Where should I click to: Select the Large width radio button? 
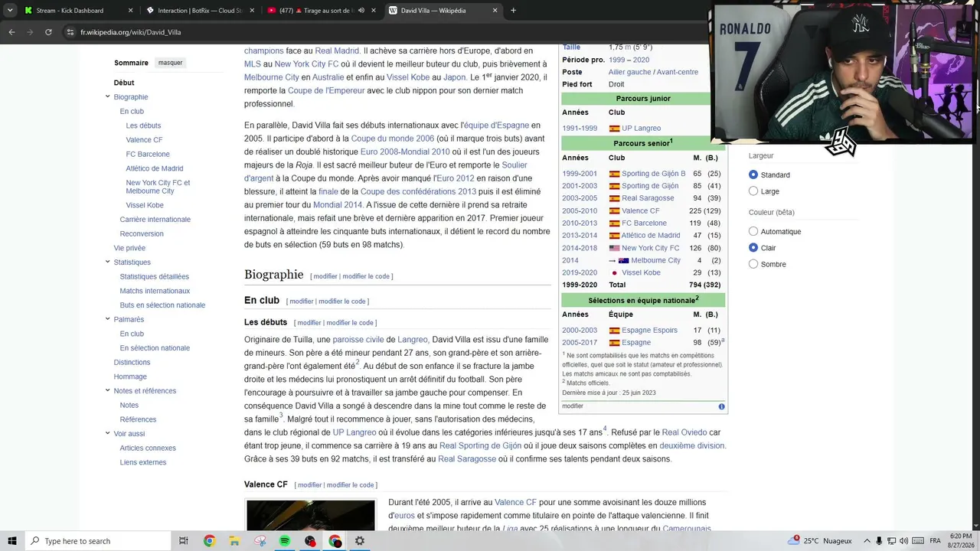pos(753,191)
